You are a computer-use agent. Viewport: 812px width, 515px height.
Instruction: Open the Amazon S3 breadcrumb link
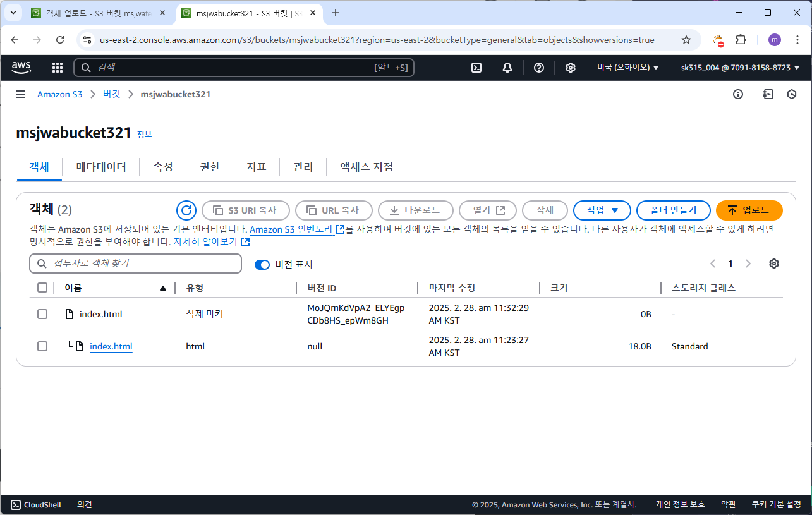point(60,94)
